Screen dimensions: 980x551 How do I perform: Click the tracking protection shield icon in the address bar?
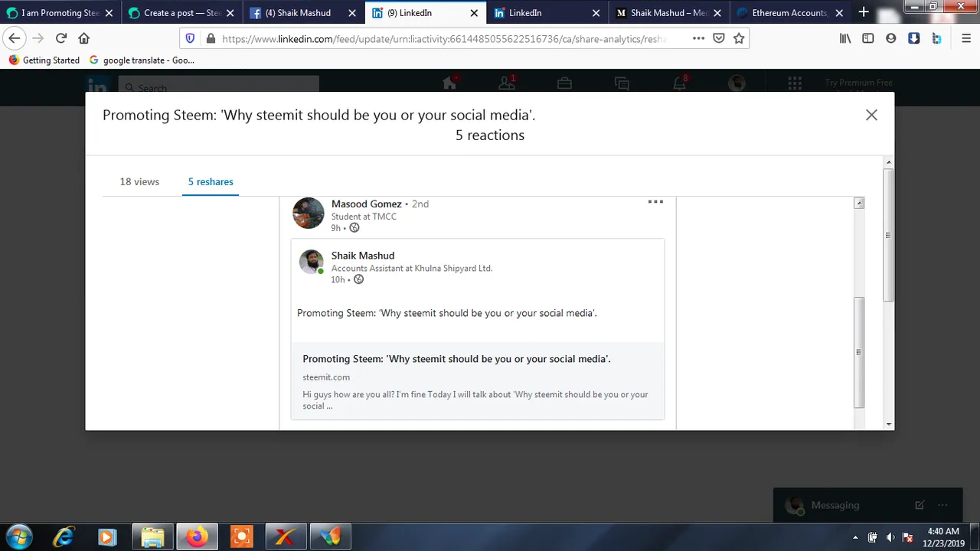tap(190, 38)
